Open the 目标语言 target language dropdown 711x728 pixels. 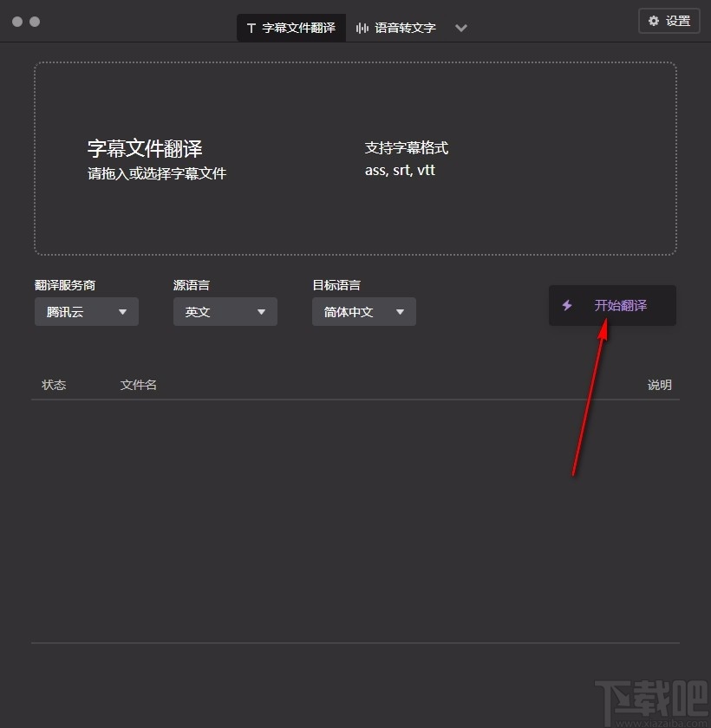click(363, 311)
